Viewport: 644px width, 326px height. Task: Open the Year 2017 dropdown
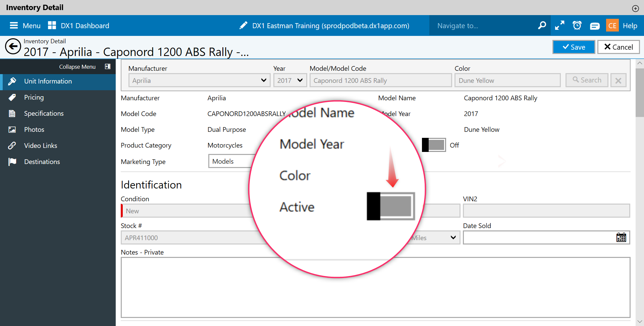(290, 80)
